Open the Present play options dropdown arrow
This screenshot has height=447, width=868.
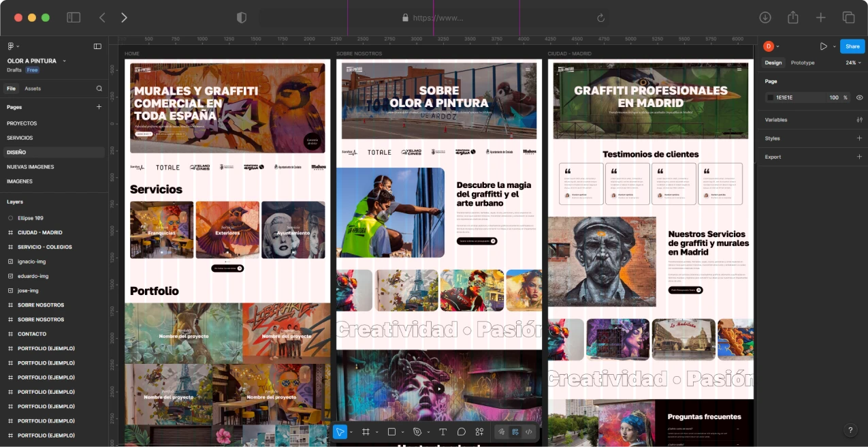(x=834, y=46)
